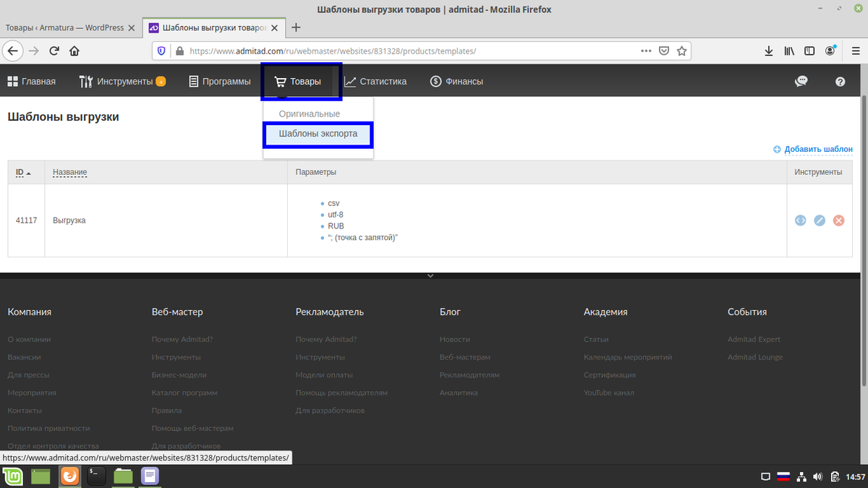
Task: Toggle Firefox sidebar icon
Action: (810, 51)
